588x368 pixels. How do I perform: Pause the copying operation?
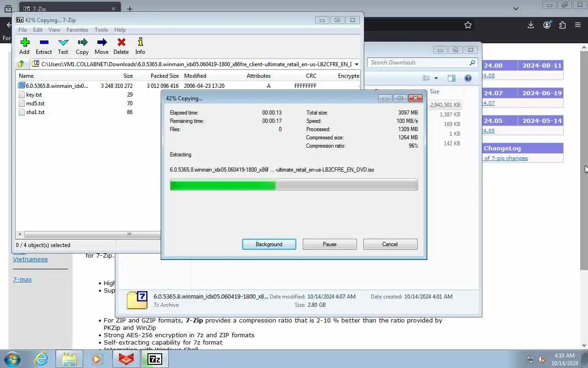click(329, 244)
